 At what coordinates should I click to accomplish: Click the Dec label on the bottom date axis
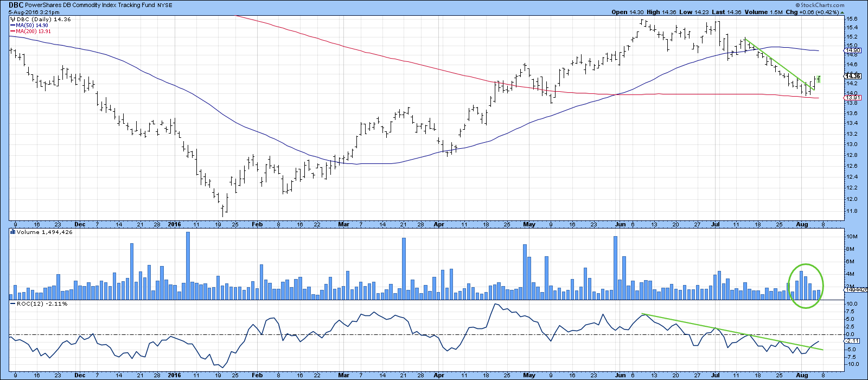[x=79, y=375]
